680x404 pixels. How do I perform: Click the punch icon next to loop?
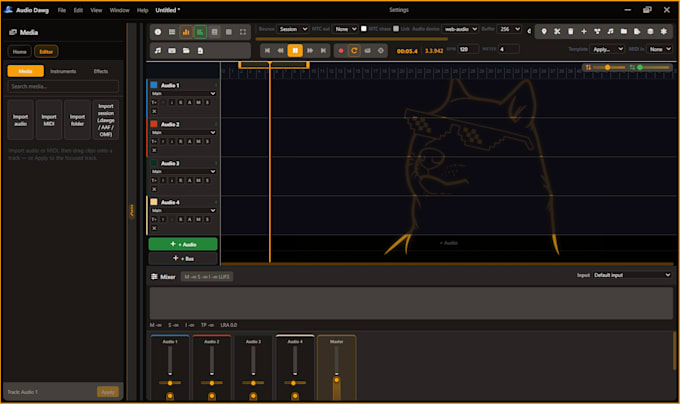pos(368,51)
